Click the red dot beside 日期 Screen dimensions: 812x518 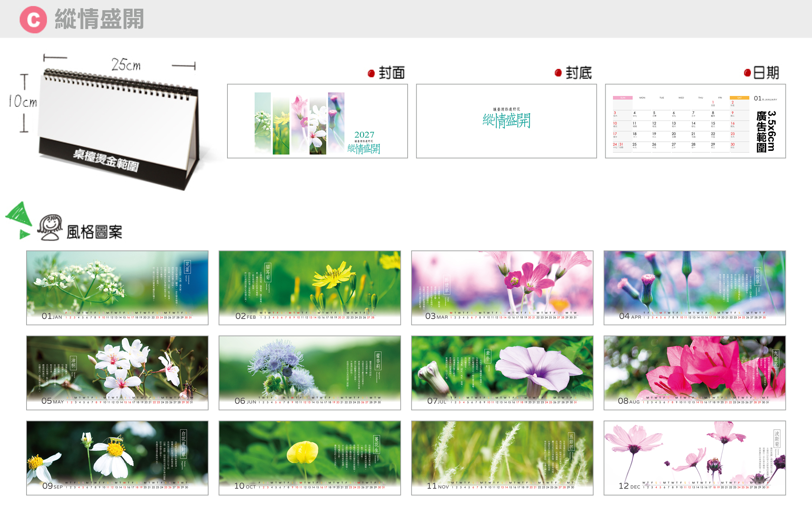point(747,73)
